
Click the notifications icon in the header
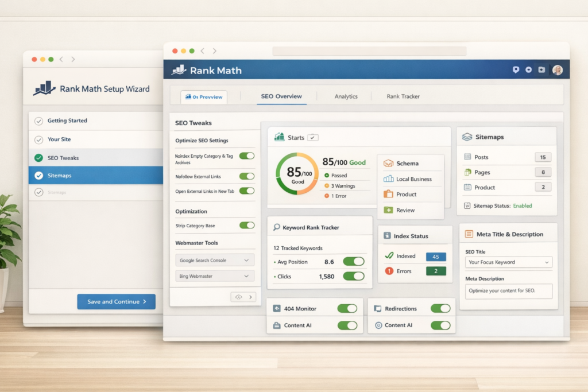516,70
